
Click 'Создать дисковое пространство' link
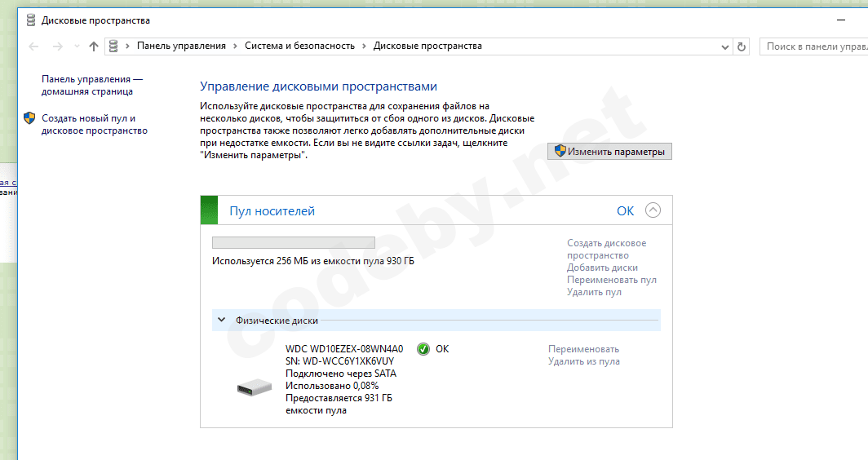[x=607, y=249]
